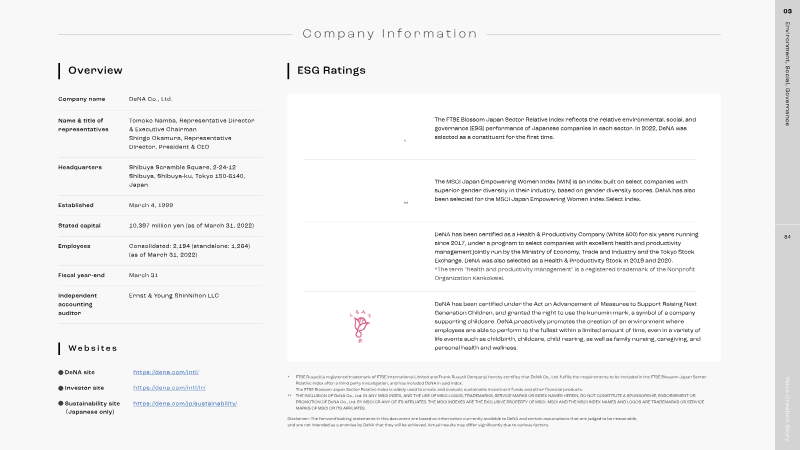The image size is (800, 450).
Task: Select the Environment, Social, Governance side tab
Action: 787,74
